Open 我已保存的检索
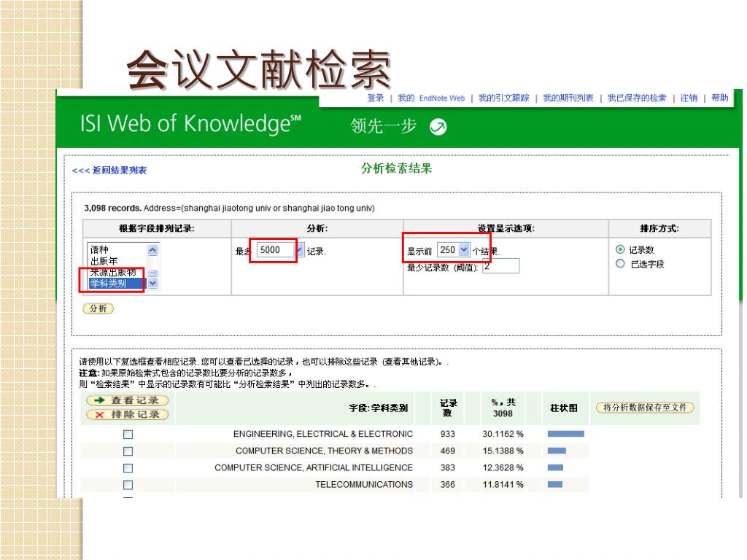 pos(636,98)
